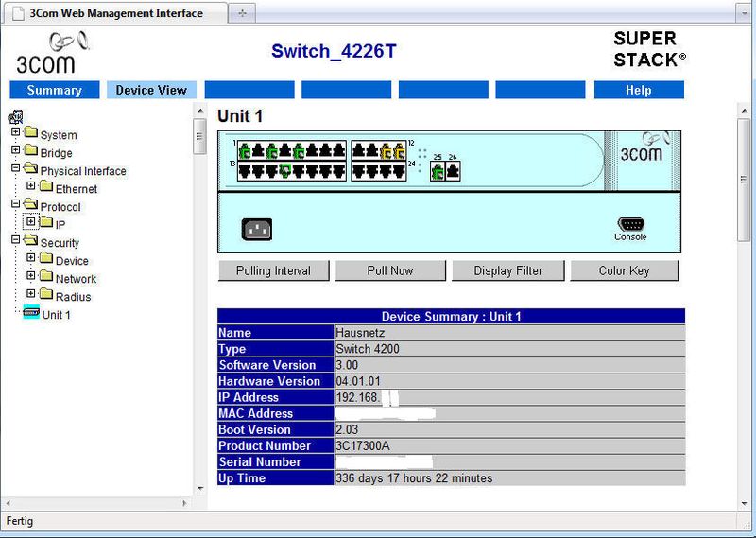Viewport: 756px width, 538px height.
Task: Click the Hausnetz name value
Action: coord(360,333)
